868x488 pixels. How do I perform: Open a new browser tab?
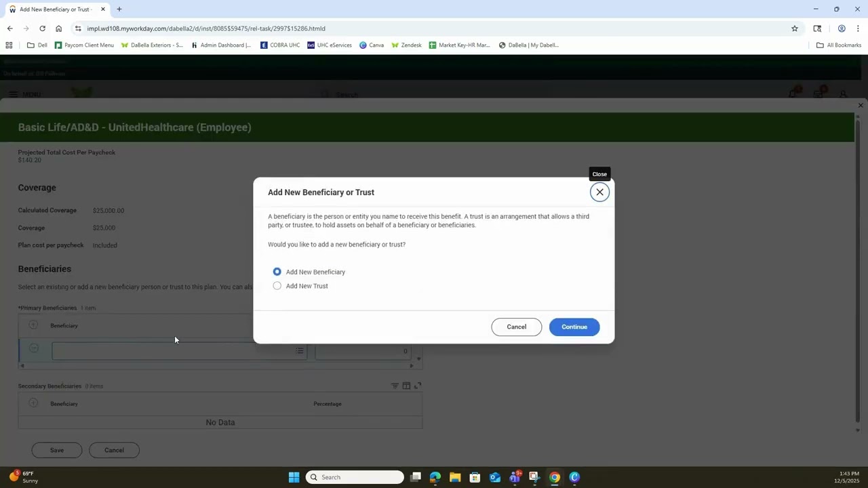pyautogui.click(x=119, y=9)
